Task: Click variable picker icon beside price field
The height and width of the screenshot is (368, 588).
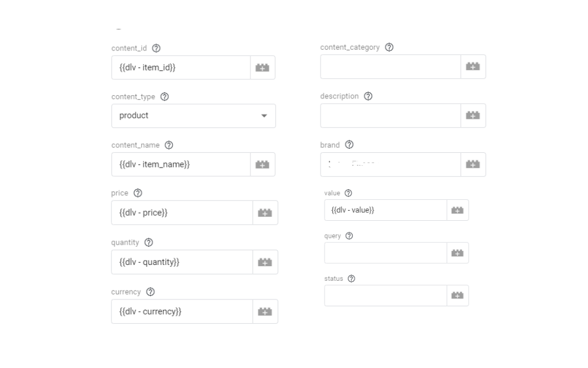Action: (265, 213)
